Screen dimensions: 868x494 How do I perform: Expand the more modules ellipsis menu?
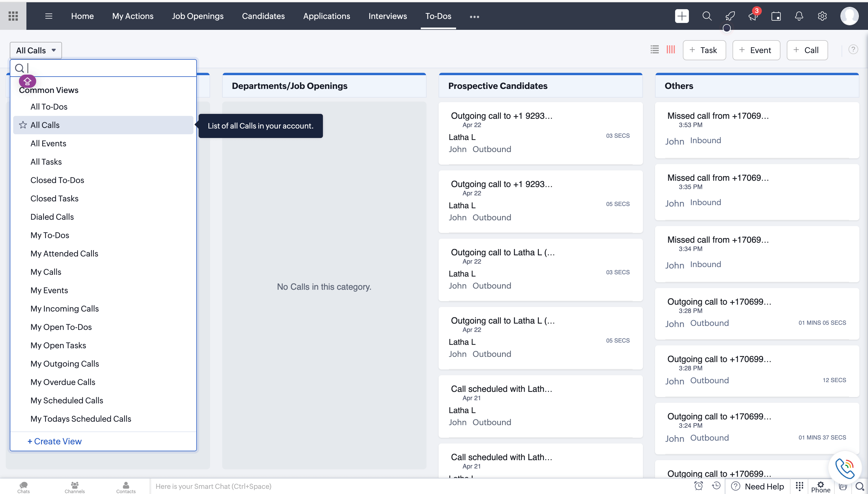point(474,17)
